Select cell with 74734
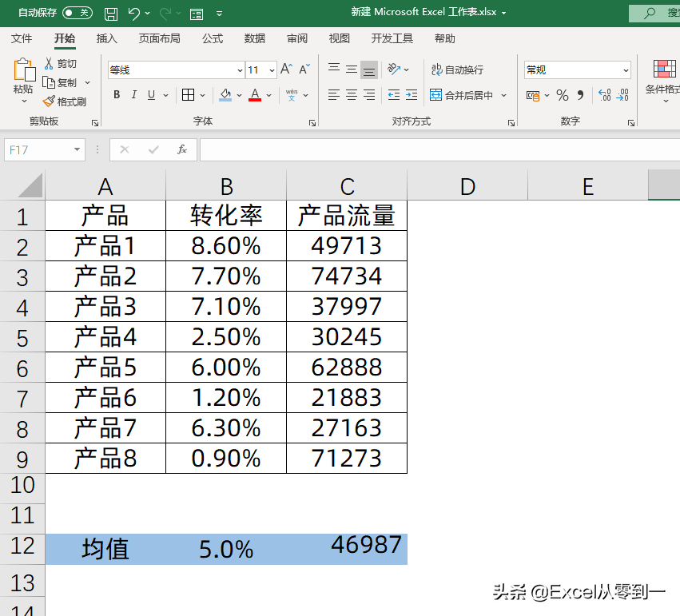Screen dimensions: 680x616 point(347,276)
